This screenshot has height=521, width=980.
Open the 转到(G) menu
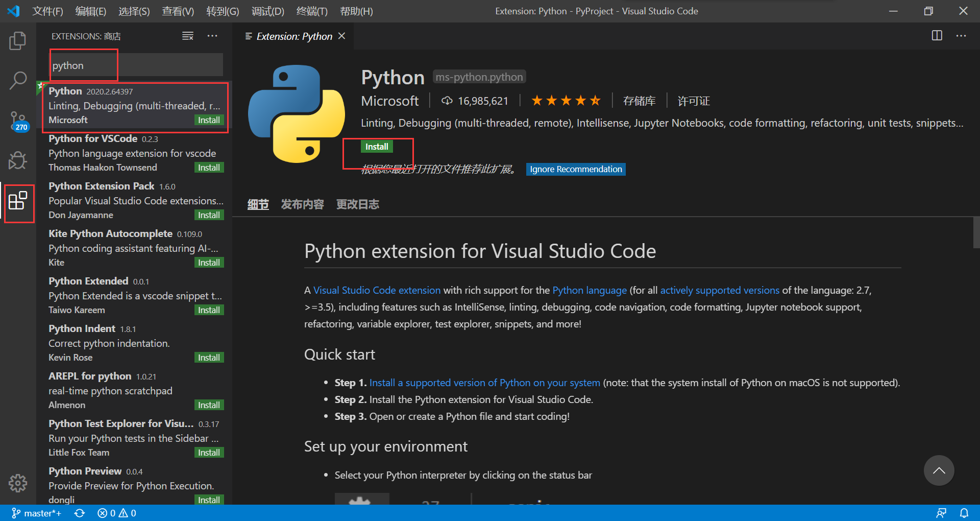[223, 11]
